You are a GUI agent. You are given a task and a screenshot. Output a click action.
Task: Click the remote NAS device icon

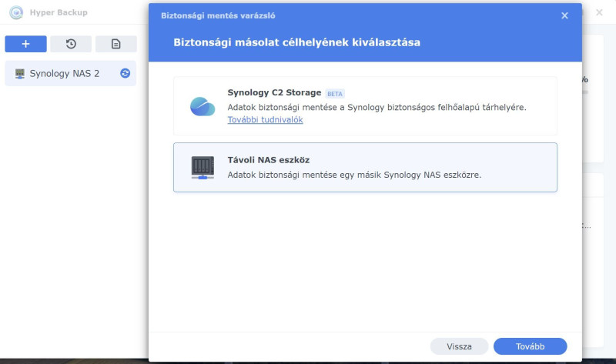pos(203,168)
